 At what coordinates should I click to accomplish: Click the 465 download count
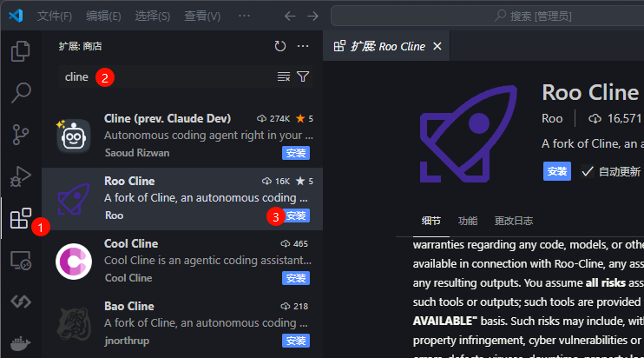(294, 244)
